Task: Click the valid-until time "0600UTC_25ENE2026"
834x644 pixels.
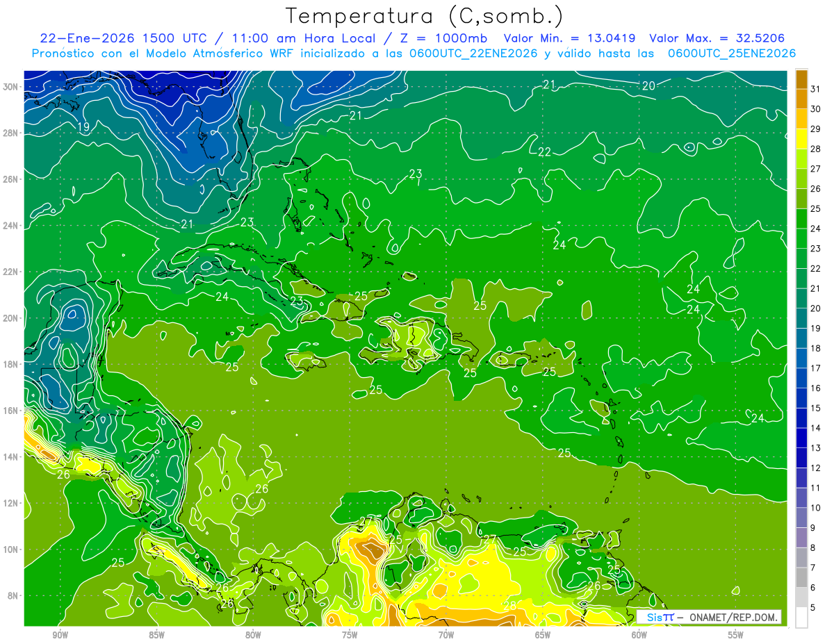Action: click(x=732, y=53)
